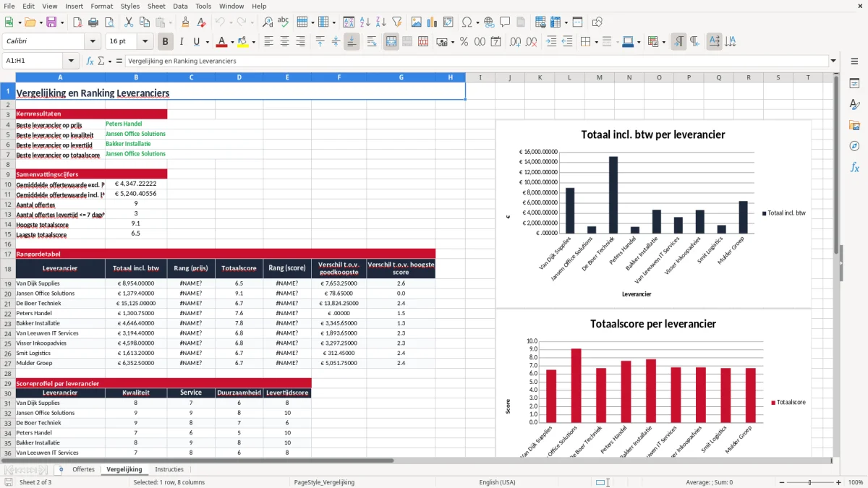Click the Insert Image icon
868x488 pixels.
point(417,22)
